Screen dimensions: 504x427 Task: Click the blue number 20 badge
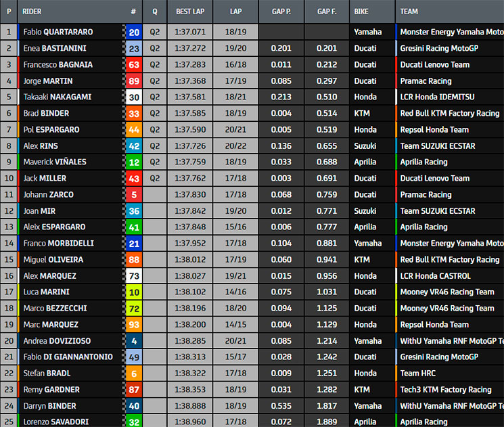[x=134, y=32]
